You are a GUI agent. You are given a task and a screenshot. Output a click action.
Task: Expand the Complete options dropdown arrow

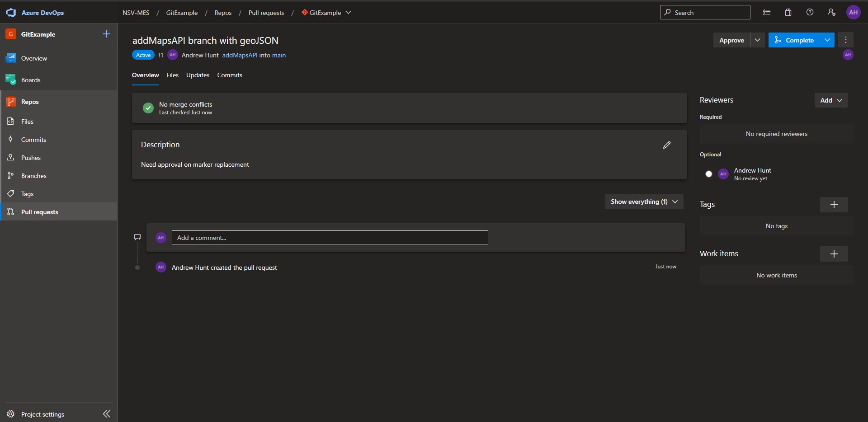tap(827, 40)
